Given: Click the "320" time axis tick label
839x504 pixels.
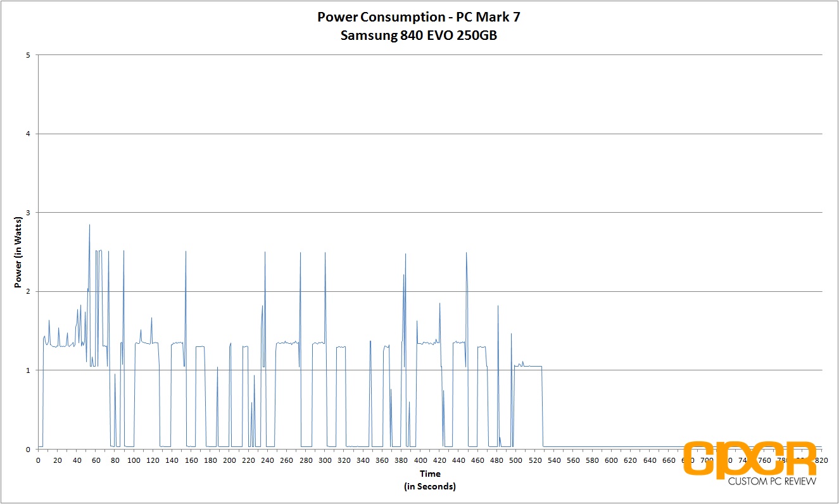Looking at the screenshot, I should [344, 460].
